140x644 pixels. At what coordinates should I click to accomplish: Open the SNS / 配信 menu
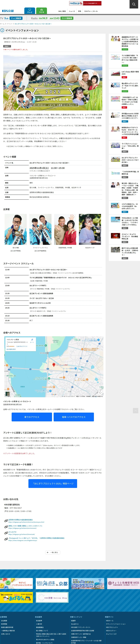click(62, 11)
